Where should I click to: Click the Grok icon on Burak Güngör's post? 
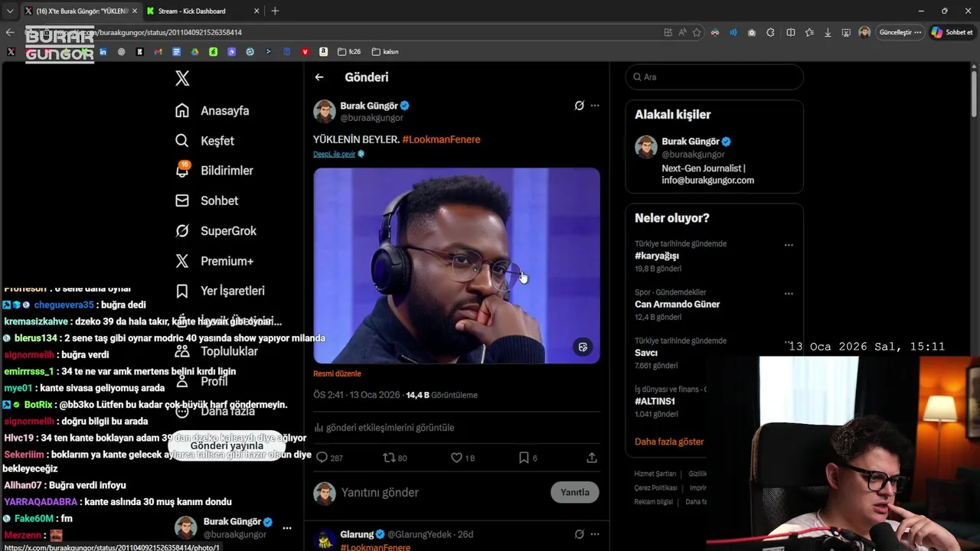580,106
